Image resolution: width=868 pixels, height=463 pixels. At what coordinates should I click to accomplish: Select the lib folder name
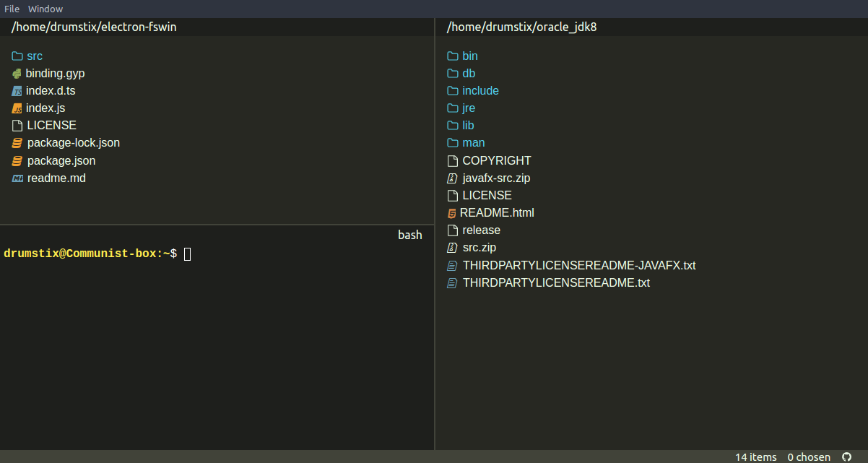pyautogui.click(x=469, y=125)
